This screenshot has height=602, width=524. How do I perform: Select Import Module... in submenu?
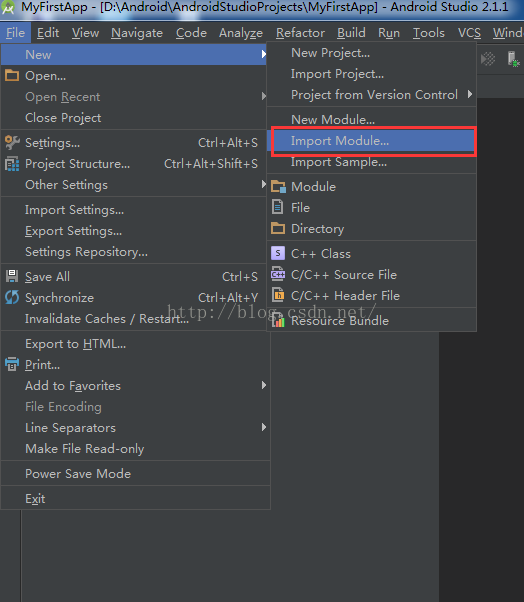tap(374, 141)
